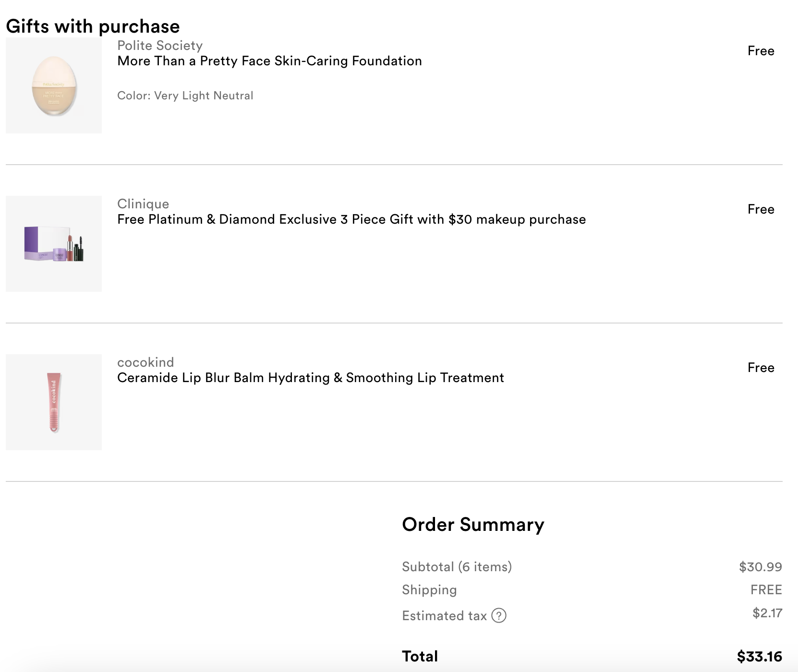Screen dimensions: 798x672
Task: Open Free Platinum & Diamond Exclusive gift link
Action: (351, 219)
